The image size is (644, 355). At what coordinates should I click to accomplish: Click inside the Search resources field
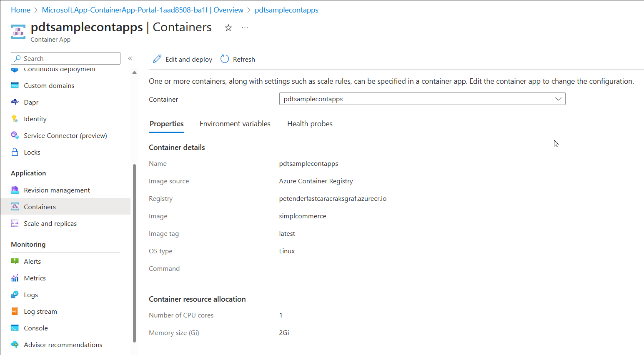pos(65,58)
